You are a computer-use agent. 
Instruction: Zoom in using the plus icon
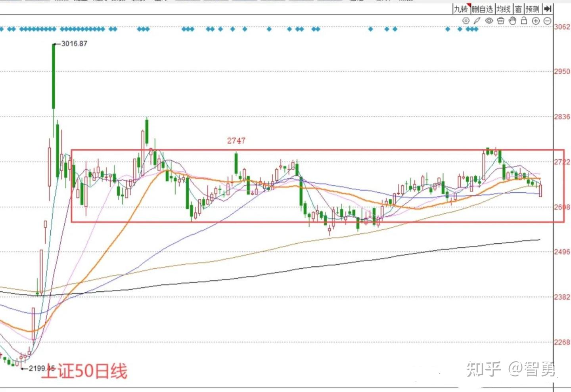536,20
